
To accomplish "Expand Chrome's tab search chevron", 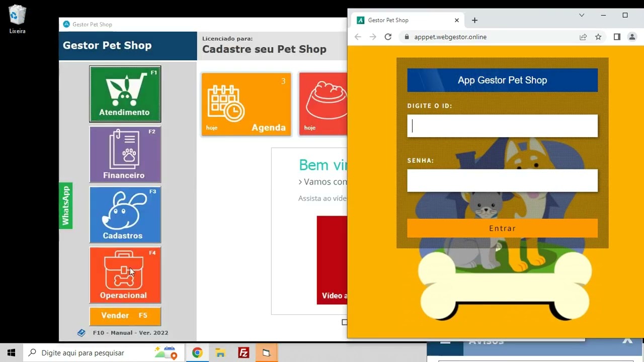I will (582, 15).
